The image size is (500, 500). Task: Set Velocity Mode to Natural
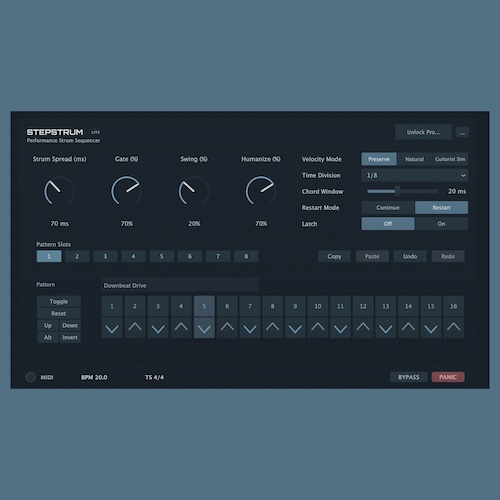click(x=414, y=159)
